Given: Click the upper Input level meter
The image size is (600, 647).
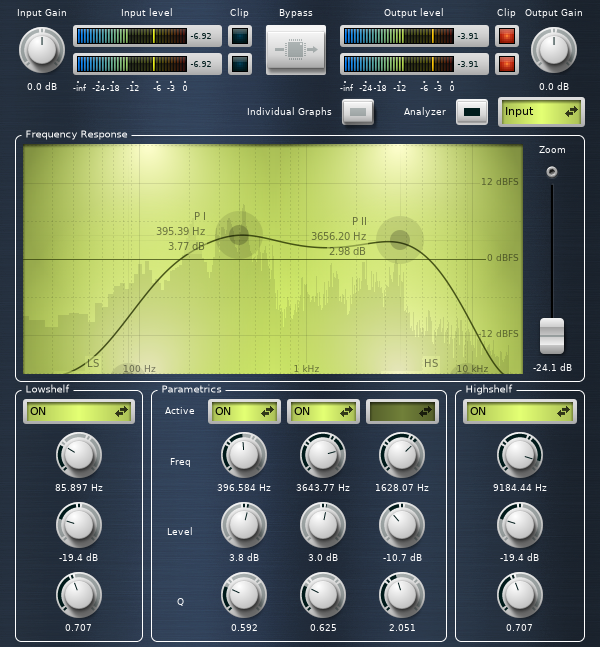Looking at the screenshot, I should click(x=131, y=36).
